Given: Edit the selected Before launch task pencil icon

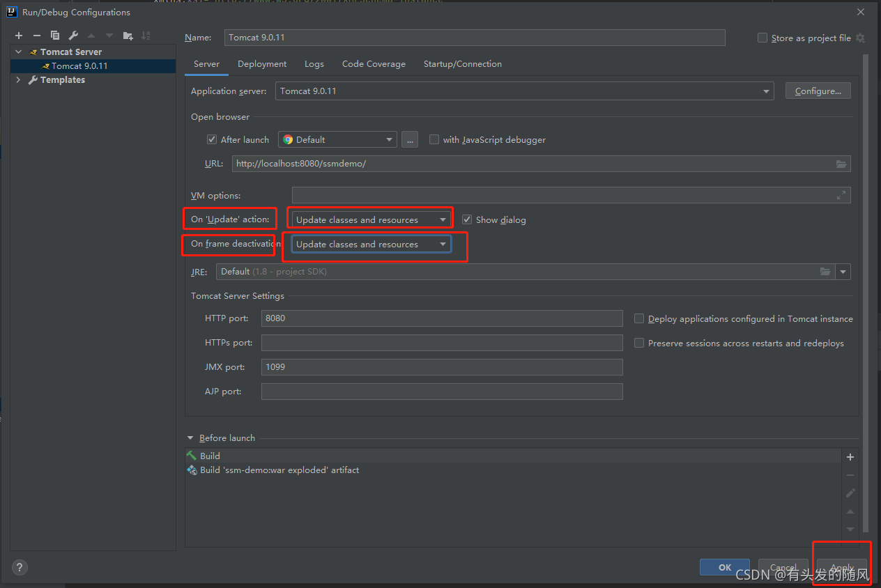Looking at the screenshot, I should 850,493.
